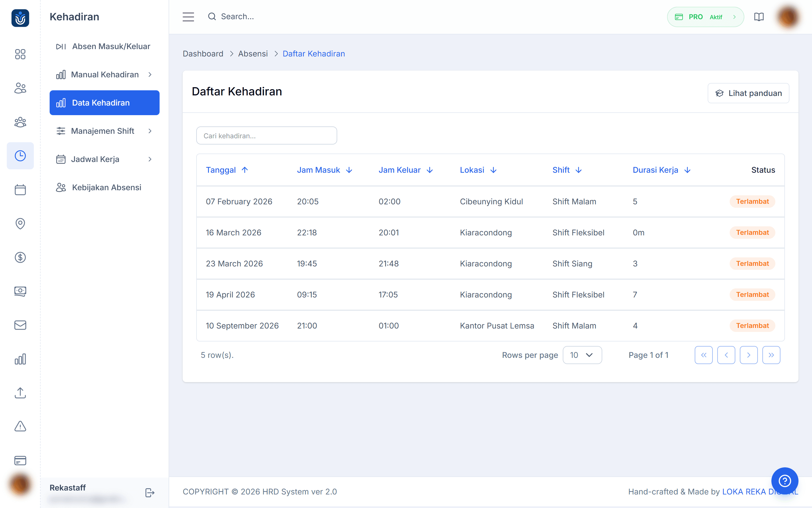Click the user avatar at sidebar bottom
This screenshot has width=812, height=508.
[x=20, y=485]
